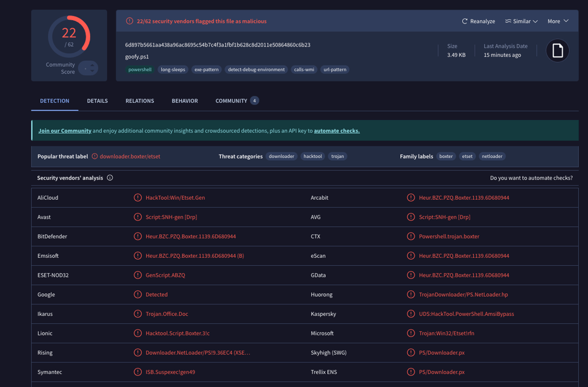Follow the automate checks link

[x=336, y=131]
